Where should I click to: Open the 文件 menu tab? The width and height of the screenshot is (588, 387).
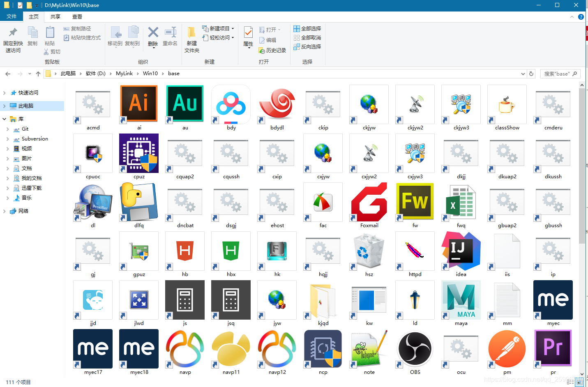(x=12, y=16)
